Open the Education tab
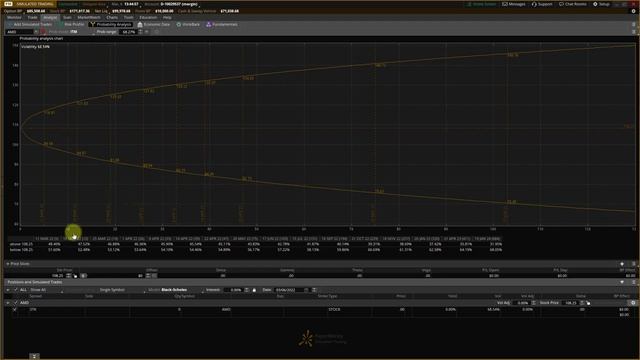The height and width of the screenshot is (360, 640). (148, 18)
